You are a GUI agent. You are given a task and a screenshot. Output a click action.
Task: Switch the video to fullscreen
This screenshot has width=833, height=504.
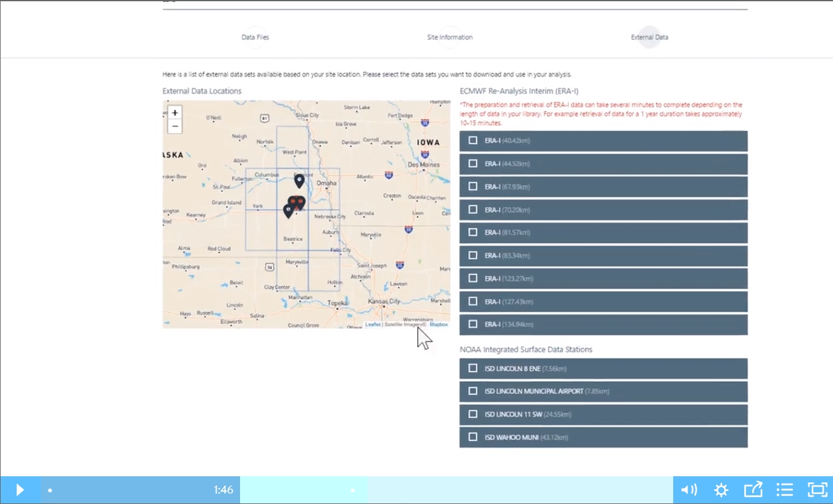tap(817, 490)
